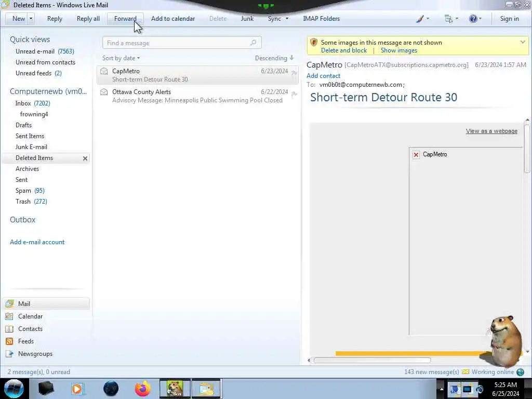Open View as a webpage link
The width and height of the screenshot is (532, 399).
point(491,131)
